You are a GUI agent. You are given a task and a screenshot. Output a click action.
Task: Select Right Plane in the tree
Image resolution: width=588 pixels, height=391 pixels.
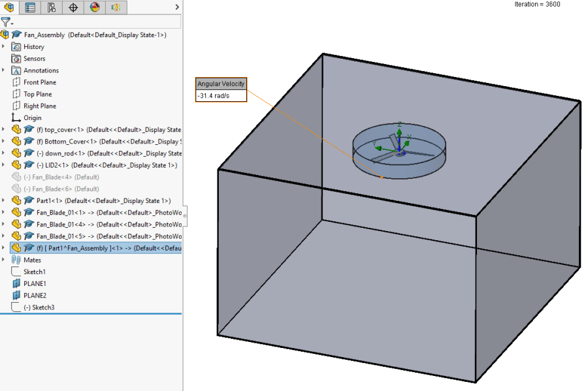pos(40,106)
